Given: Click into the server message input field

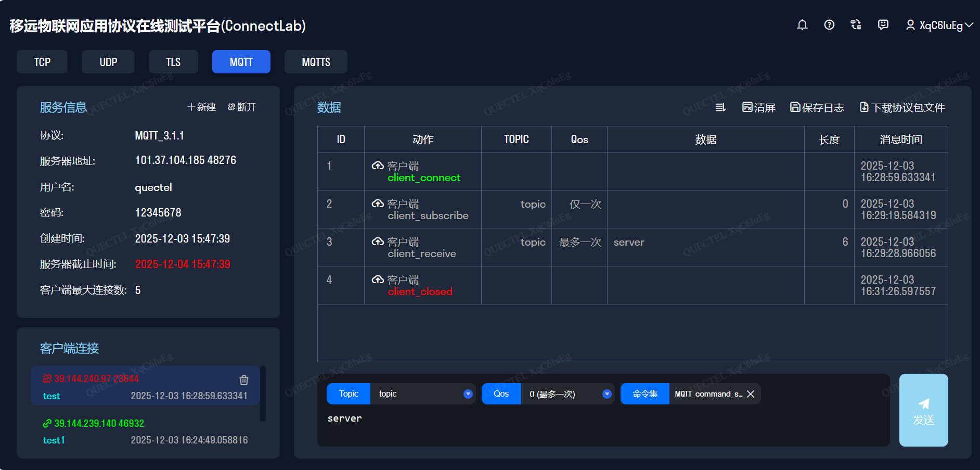Looking at the screenshot, I should 603,428.
